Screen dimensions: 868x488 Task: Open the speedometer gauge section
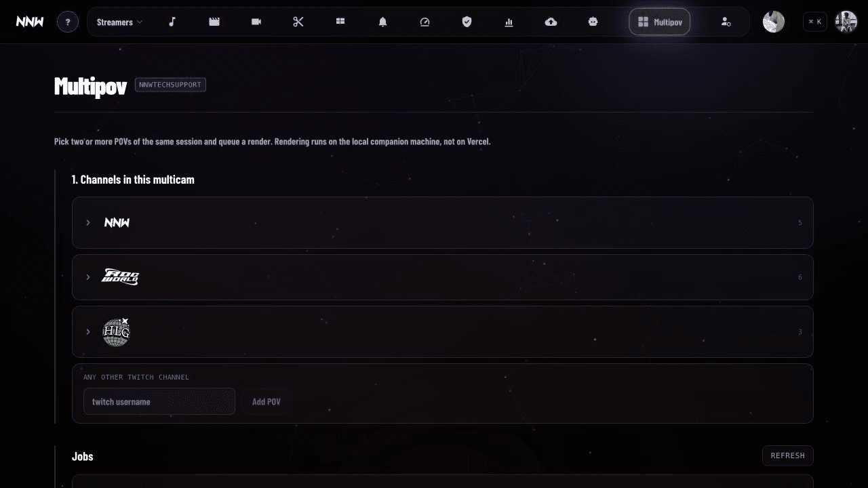pyautogui.click(x=425, y=22)
